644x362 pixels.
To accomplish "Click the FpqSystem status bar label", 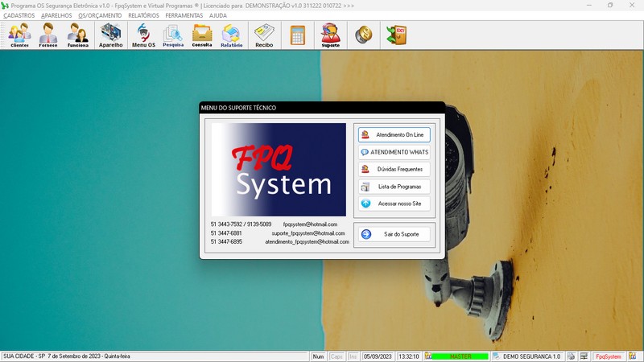I will [608, 356].
